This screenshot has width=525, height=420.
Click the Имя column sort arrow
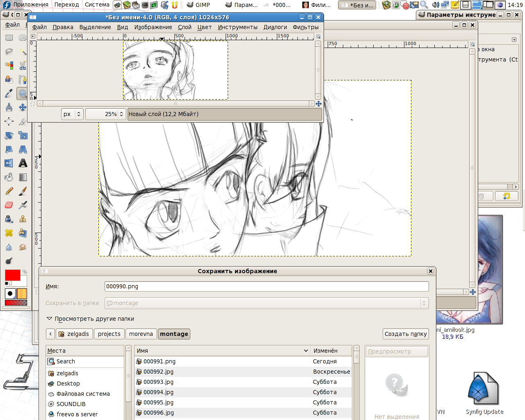coord(306,351)
